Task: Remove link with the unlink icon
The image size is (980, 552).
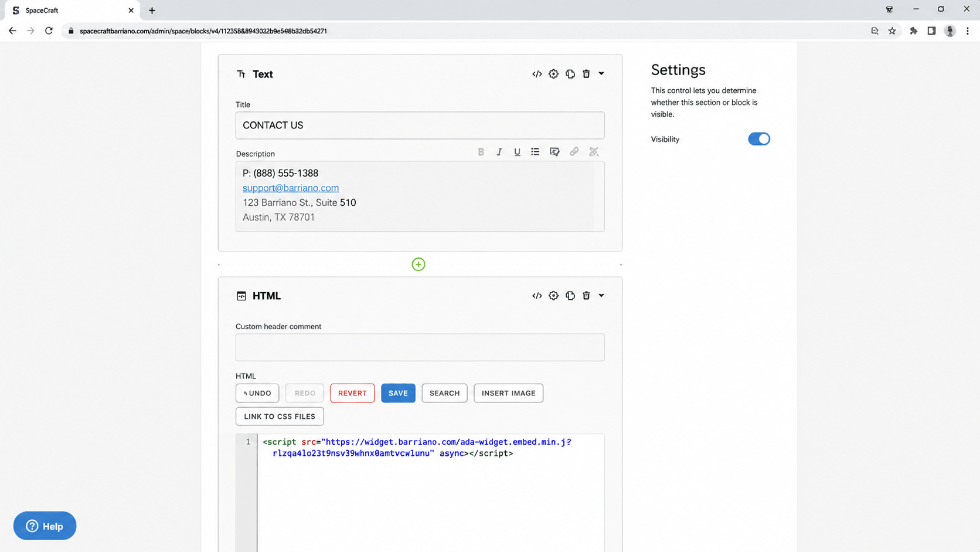Action: click(594, 152)
